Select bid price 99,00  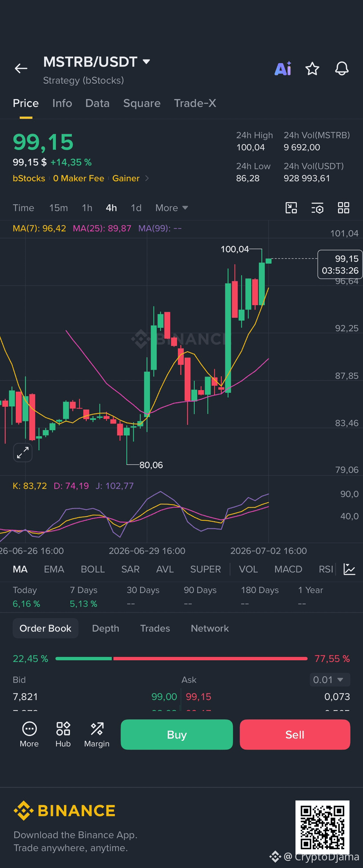coord(164,697)
